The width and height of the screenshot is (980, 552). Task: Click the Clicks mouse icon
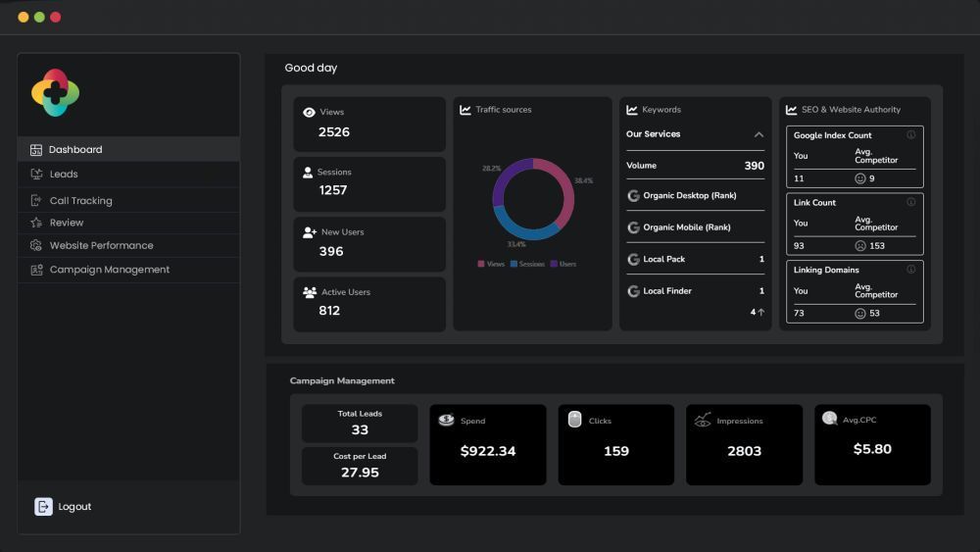click(x=574, y=419)
